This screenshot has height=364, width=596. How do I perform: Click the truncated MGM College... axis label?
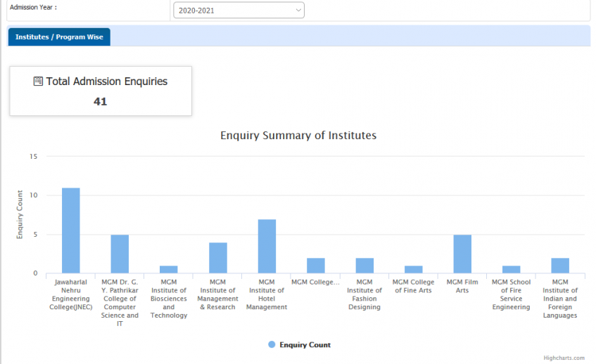click(x=315, y=282)
